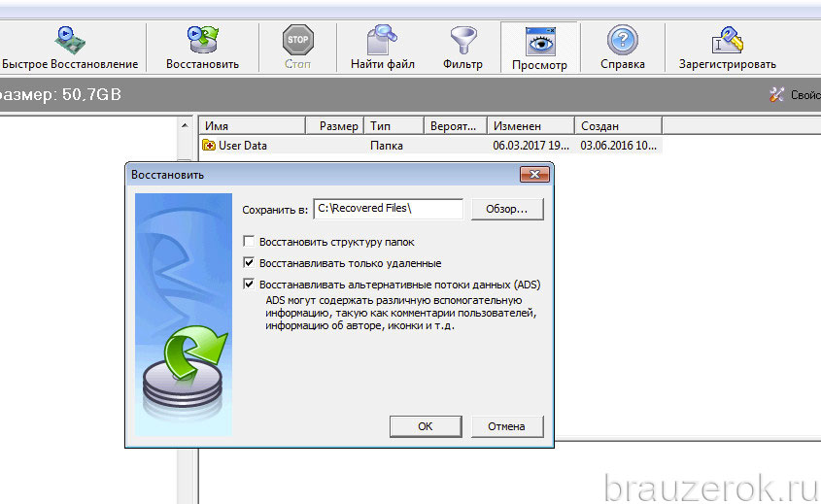
Task: Close the Восстановить dialog window
Action: (x=534, y=174)
